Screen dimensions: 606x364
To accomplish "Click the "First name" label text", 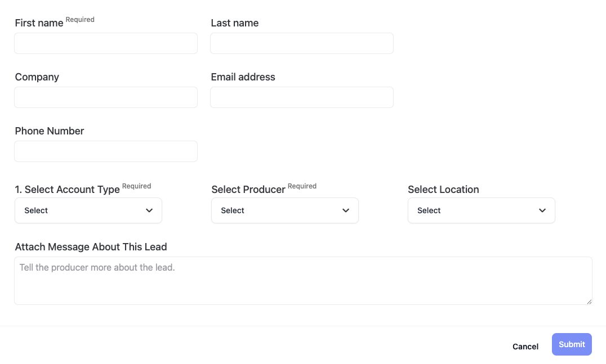I will 39,23.
